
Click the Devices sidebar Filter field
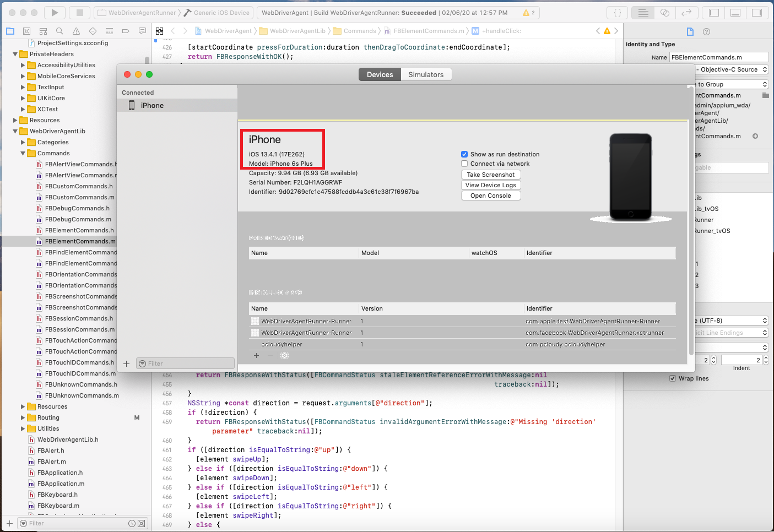point(185,363)
